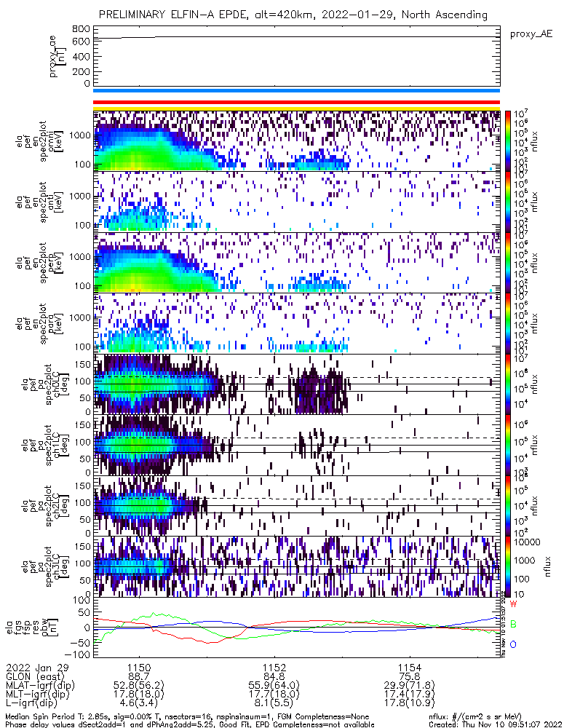
Task: Click the '2022 Jan 29' date label
Action: (37, 668)
